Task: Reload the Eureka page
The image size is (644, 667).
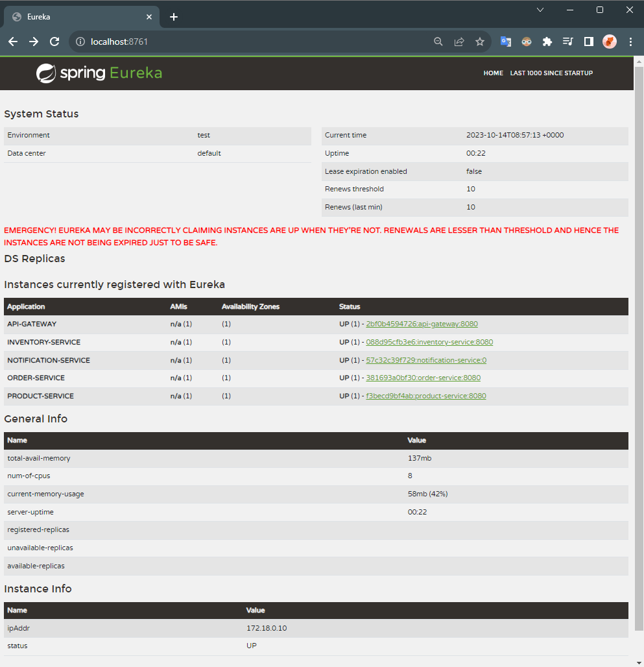Action: pyautogui.click(x=54, y=42)
